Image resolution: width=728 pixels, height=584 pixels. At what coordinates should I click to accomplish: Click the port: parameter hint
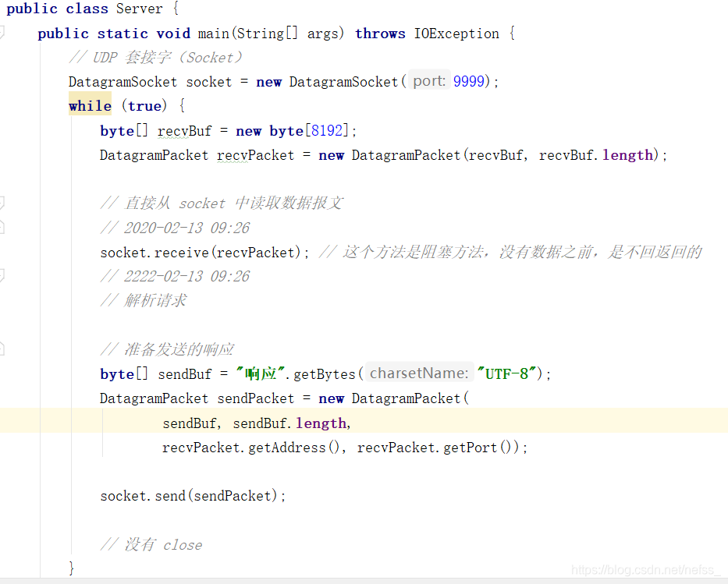coord(429,81)
